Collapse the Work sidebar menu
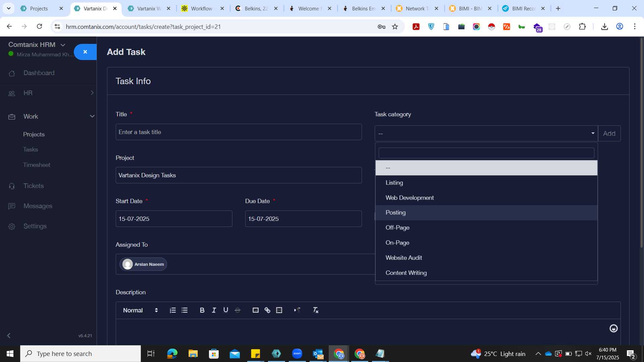Screen dimensions: 644x362 51,116
